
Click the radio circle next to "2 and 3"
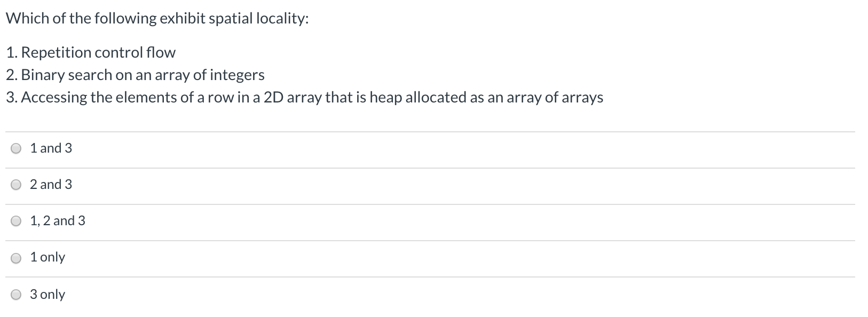pos(16,184)
